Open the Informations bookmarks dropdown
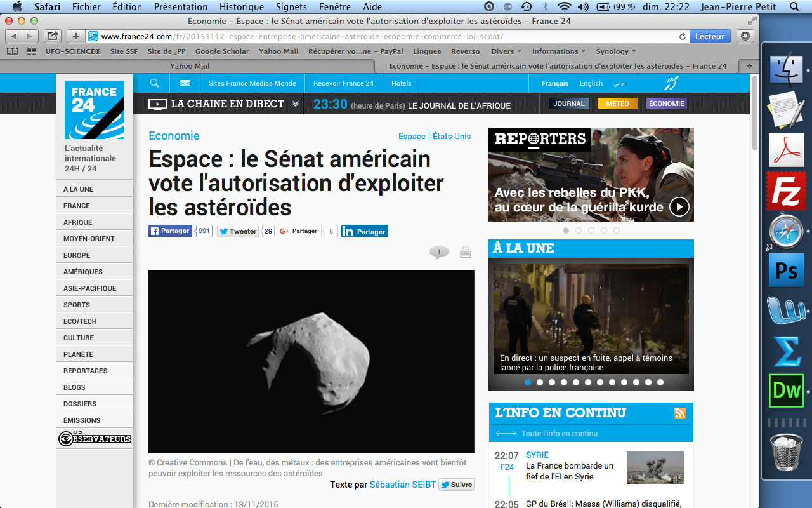Viewport: 812px width, 508px height. point(558,51)
